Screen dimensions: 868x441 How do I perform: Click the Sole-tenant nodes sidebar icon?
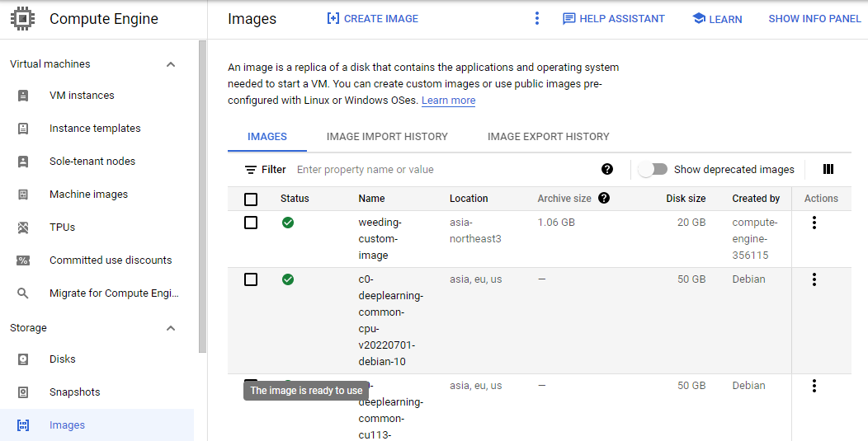point(23,162)
